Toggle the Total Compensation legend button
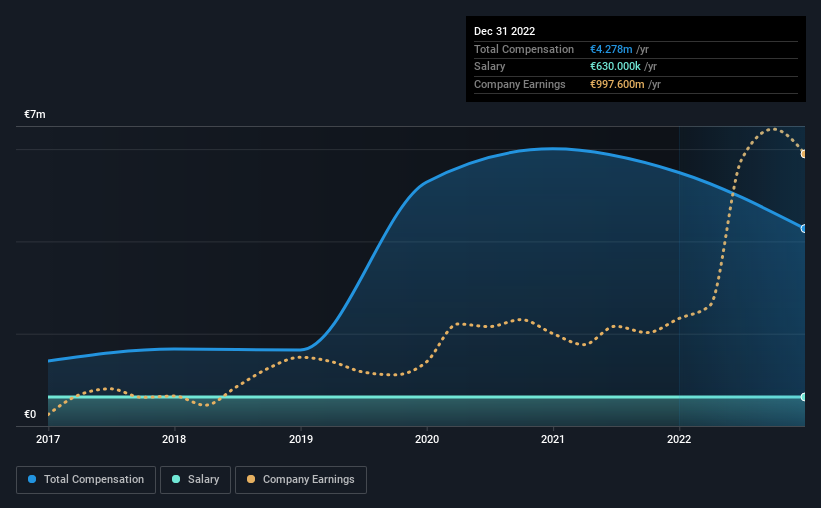Screen dimensions: 821x508 click(86, 480)
